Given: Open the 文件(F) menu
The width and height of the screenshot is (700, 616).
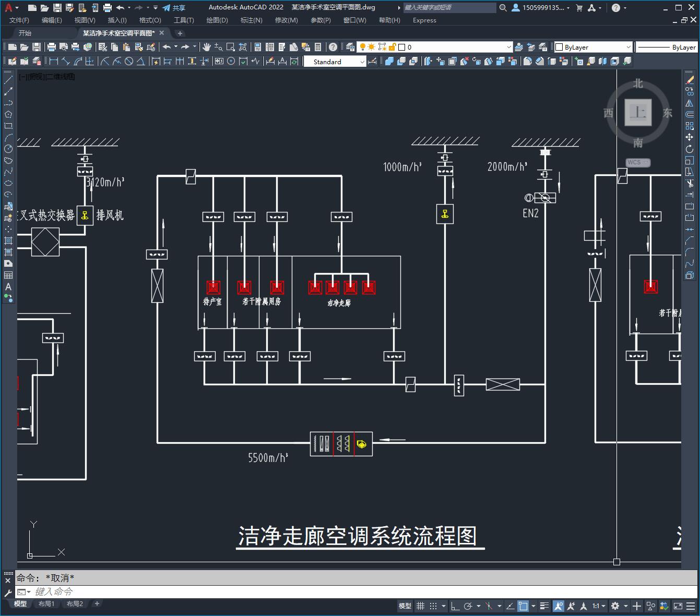Looking at the screenshot, I should [x=19, y=20].
